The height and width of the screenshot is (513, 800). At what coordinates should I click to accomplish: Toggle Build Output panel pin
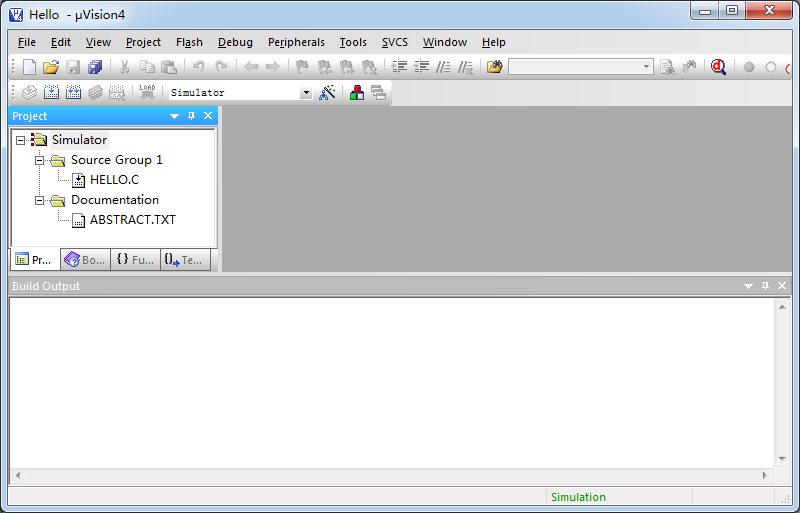coord(765,286)
